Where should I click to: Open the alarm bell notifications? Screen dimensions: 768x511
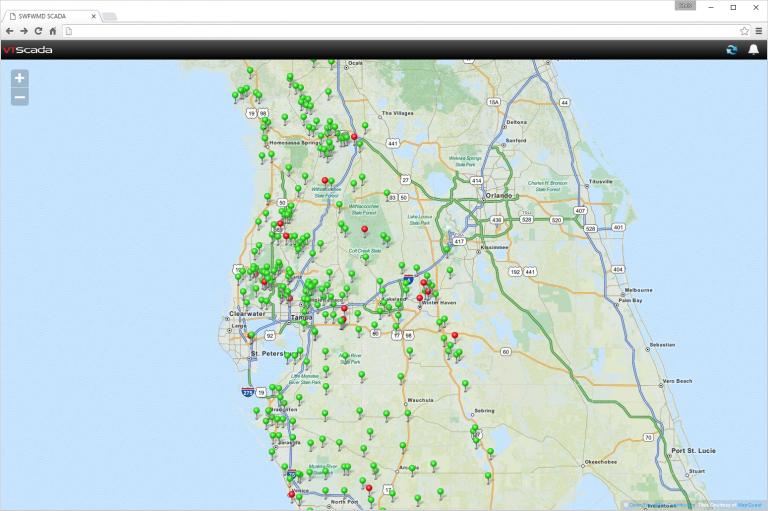[x=753, y=50]
